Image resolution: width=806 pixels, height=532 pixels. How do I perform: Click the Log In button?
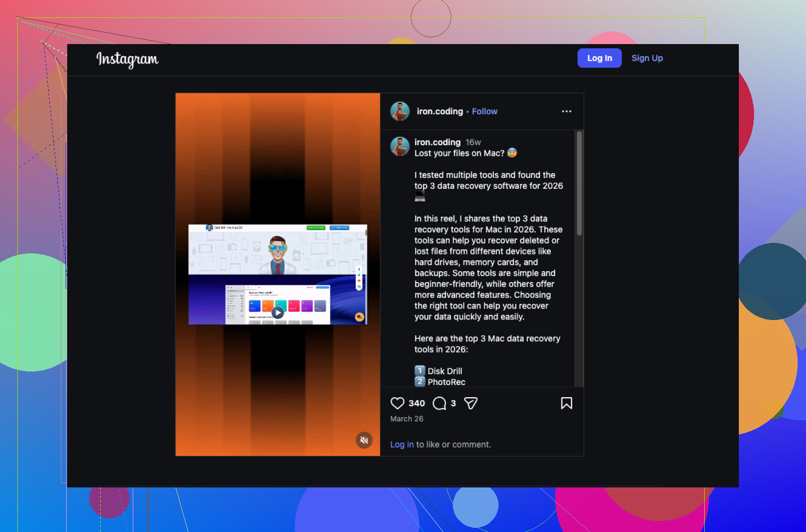pos(600,58)
